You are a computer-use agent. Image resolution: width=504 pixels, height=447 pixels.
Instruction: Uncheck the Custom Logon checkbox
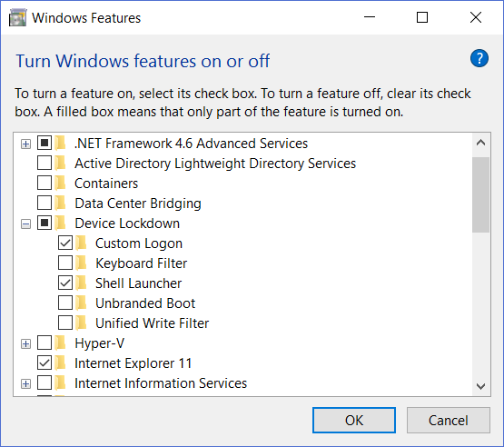[x=65, y=243]
